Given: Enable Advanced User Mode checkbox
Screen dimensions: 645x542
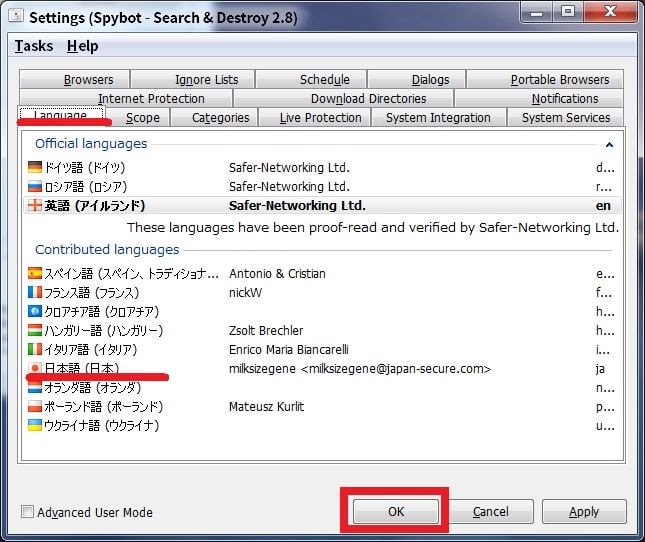Looking at the screenshot, I should 27,512.
